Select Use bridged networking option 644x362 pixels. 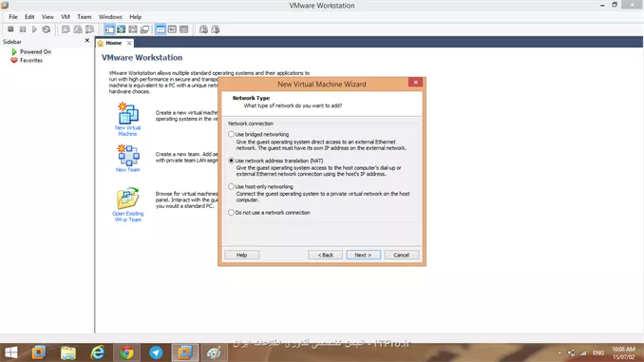pos(231,134)
